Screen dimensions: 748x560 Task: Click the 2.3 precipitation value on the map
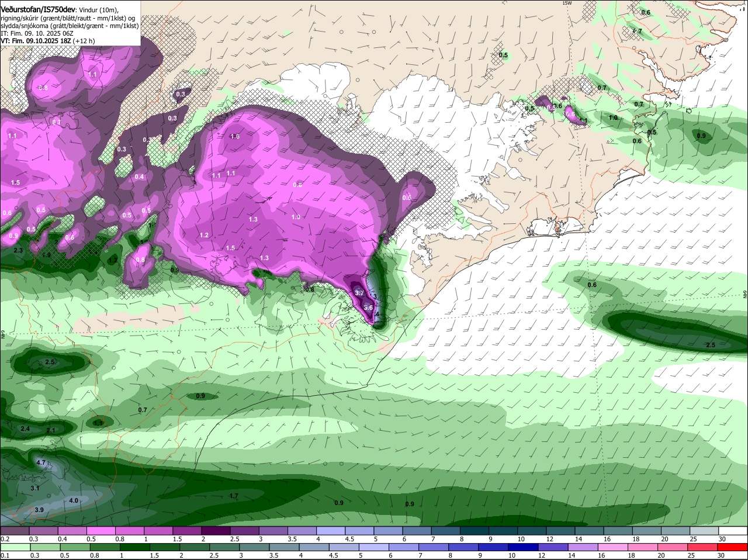(18, 250)
